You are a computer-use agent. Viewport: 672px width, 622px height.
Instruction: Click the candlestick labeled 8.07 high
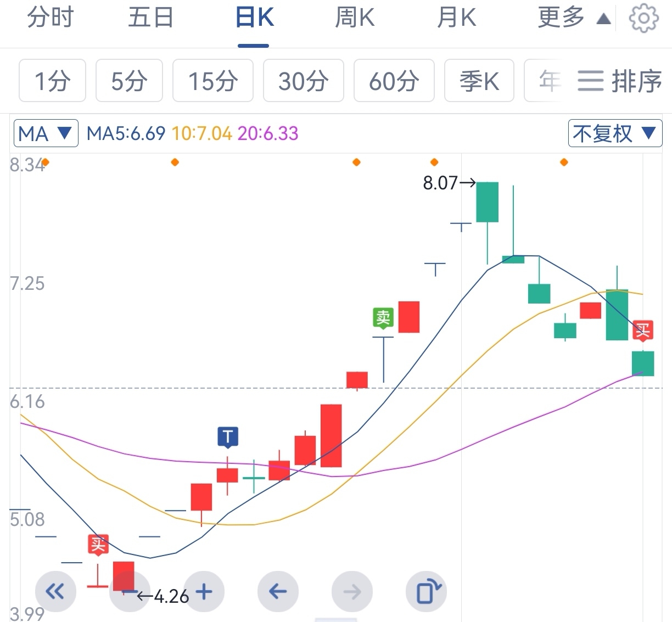[487, 202]
